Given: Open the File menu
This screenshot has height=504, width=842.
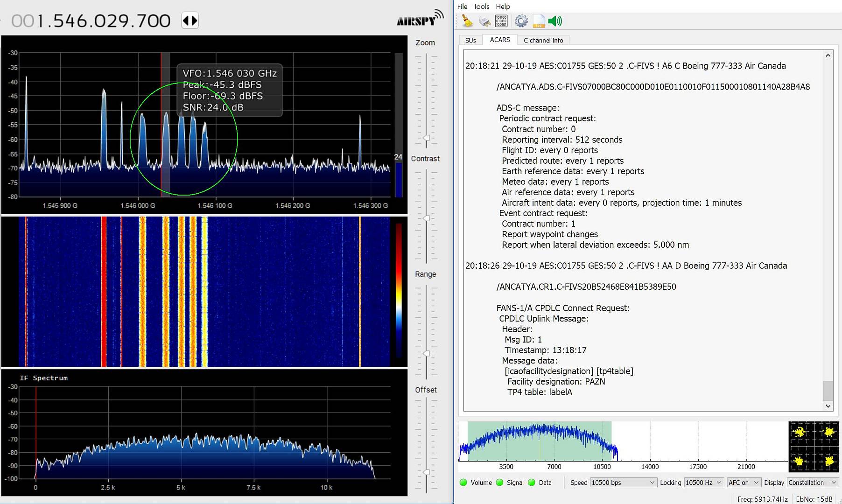Looking at the screenshot, I should 462,6.
